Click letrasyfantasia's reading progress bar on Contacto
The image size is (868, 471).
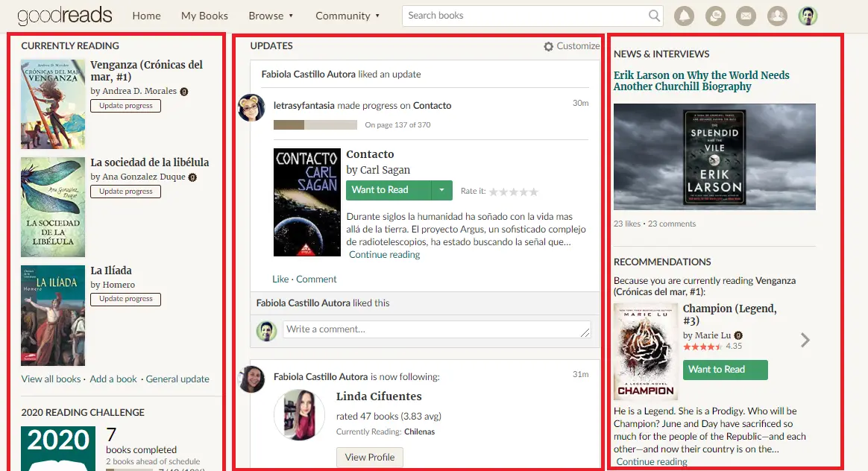315,124
